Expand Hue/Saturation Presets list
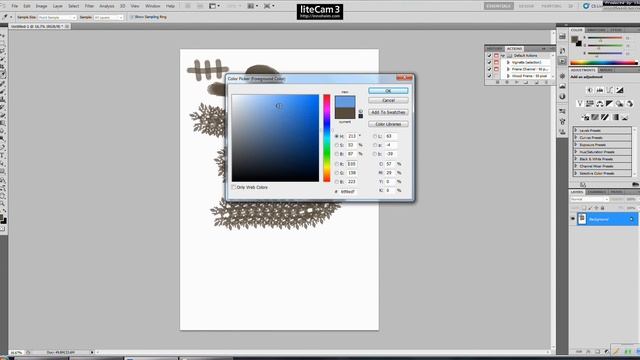The height and width of the screenshot is (360, 640). pyautogui.click(x=576, y=152)
